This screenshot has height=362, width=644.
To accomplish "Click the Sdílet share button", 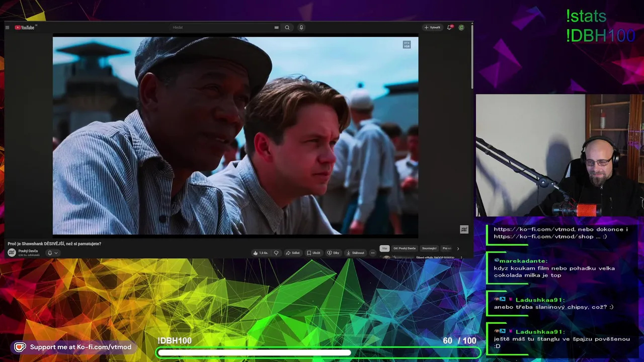I will (293, 253).
